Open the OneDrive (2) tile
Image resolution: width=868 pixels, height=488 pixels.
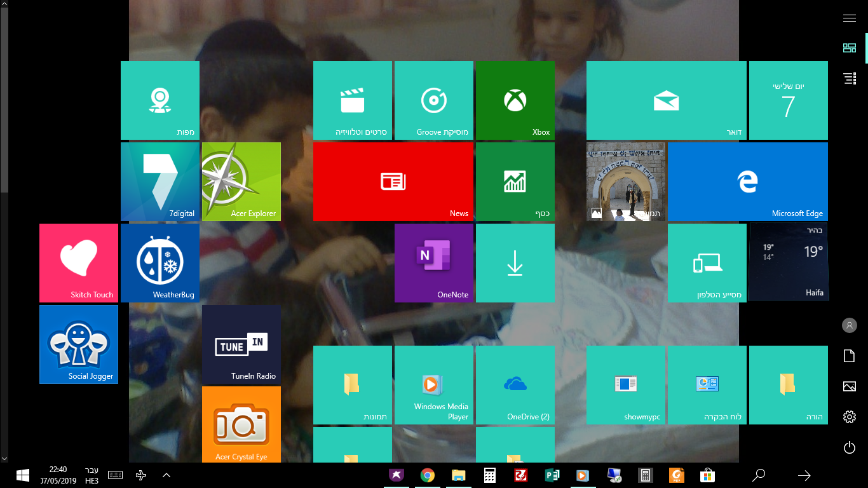pos(515,385)
